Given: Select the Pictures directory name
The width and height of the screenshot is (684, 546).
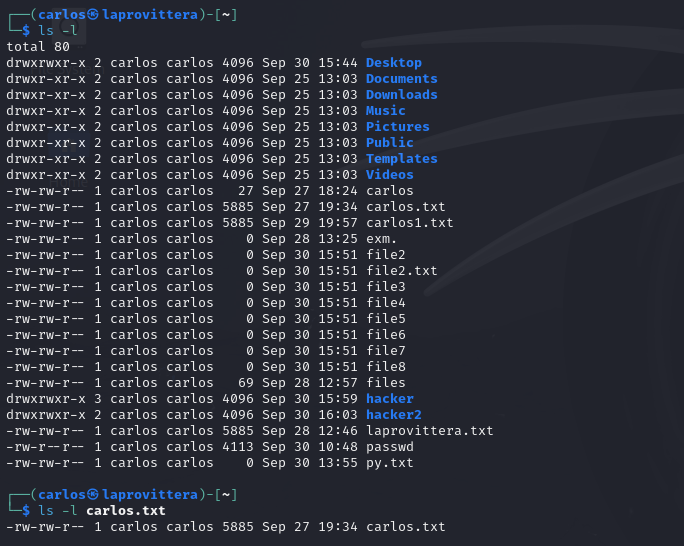Looking at the screenshot, I should click(397, 127).
